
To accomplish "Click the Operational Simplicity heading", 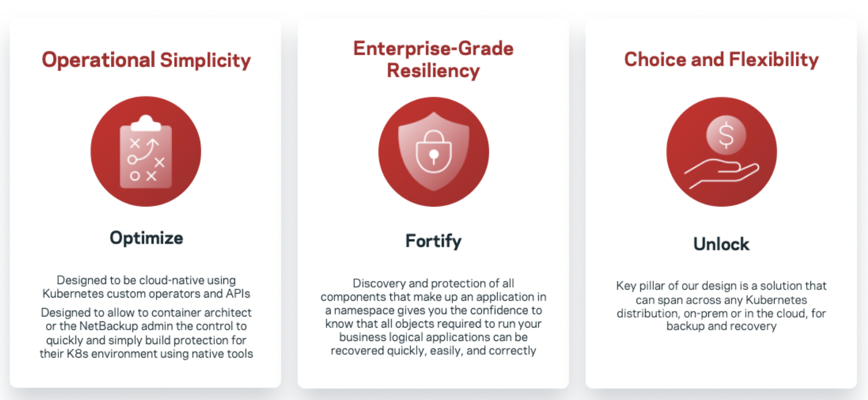I will click(x=146, y=60).
